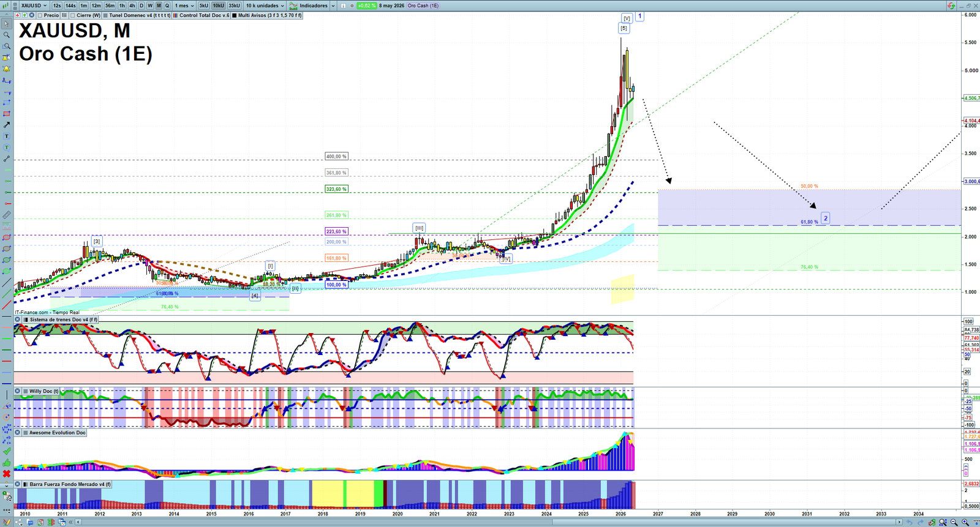The image size is (980, 527).
Task: Click the 323,60 % Fibonacci level label
Action: click(x=336, y=189)
